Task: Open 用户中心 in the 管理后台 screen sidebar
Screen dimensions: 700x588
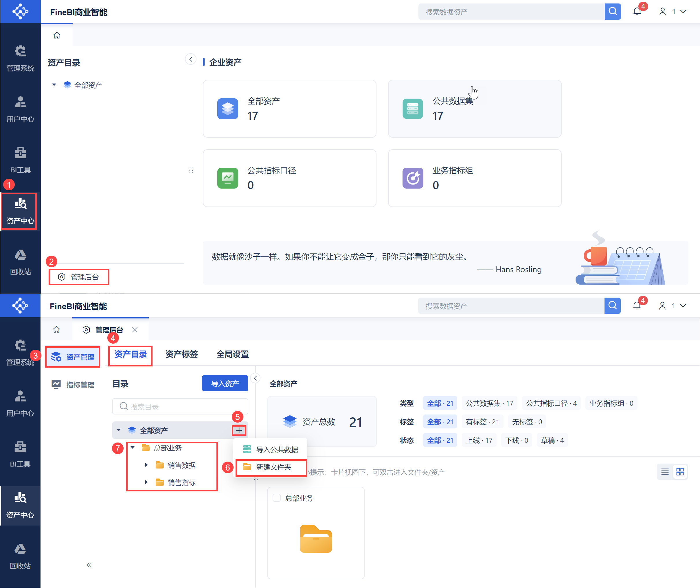Action: [x=20, y=404]
